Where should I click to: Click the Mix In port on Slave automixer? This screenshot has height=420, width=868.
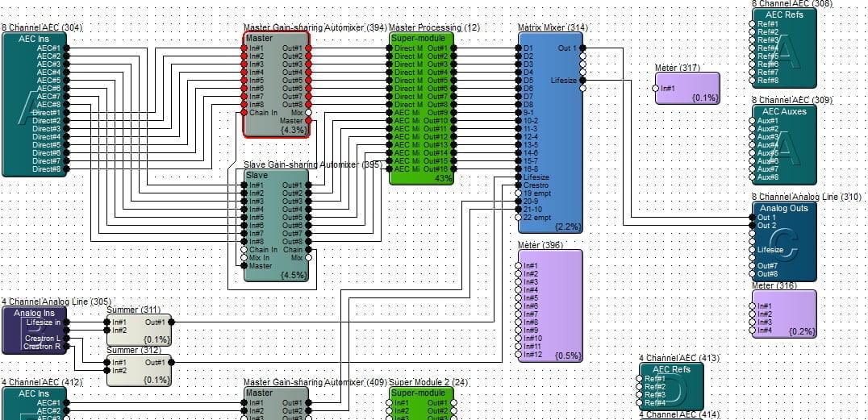(x=244, y=257)
